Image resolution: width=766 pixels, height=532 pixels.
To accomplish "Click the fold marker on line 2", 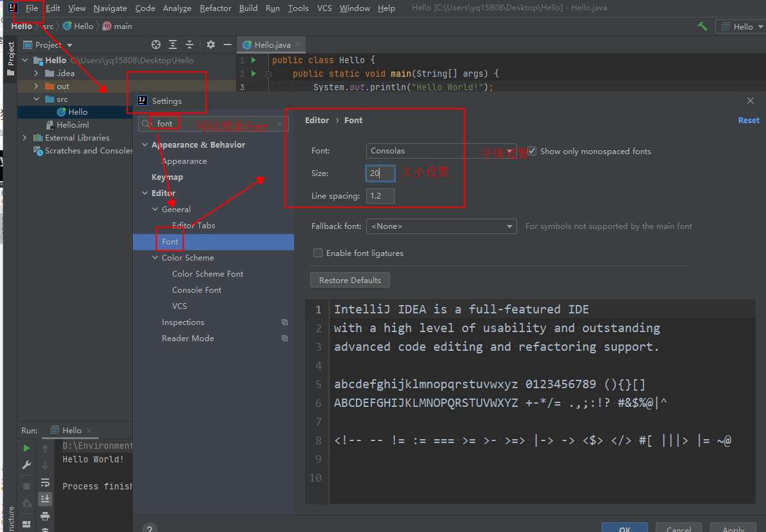I will [268, 74].
